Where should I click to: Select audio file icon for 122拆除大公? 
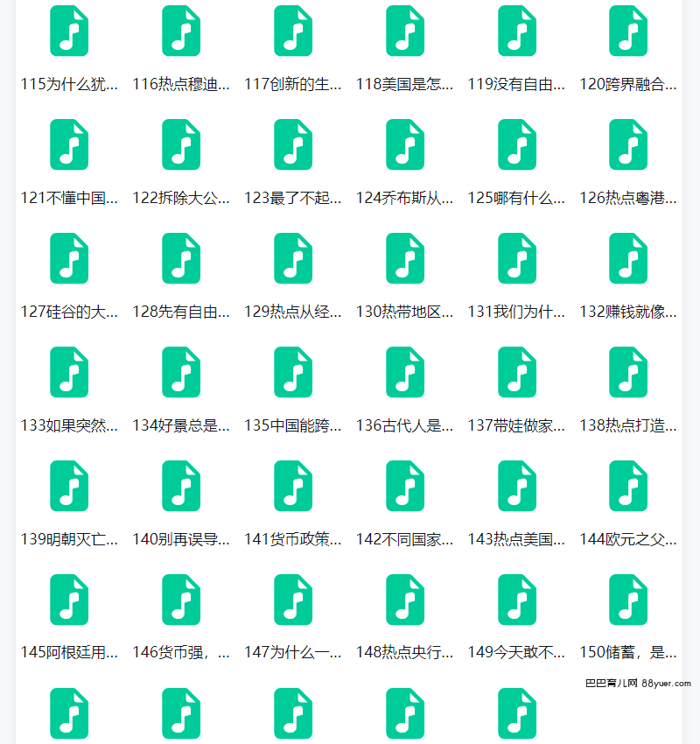(x=181, y=144)
